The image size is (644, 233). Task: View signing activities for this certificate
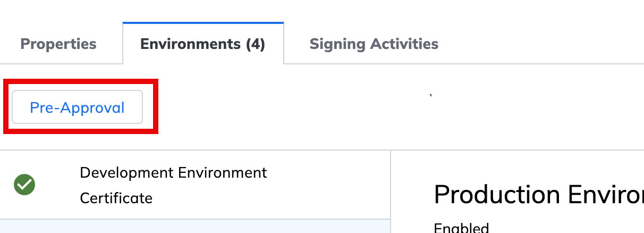click(374, 44)
